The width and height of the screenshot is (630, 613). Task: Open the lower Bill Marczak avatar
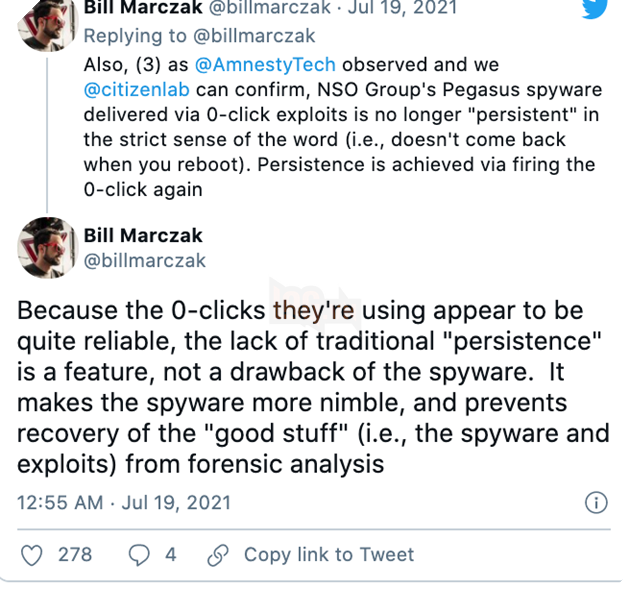click(48, 246)
